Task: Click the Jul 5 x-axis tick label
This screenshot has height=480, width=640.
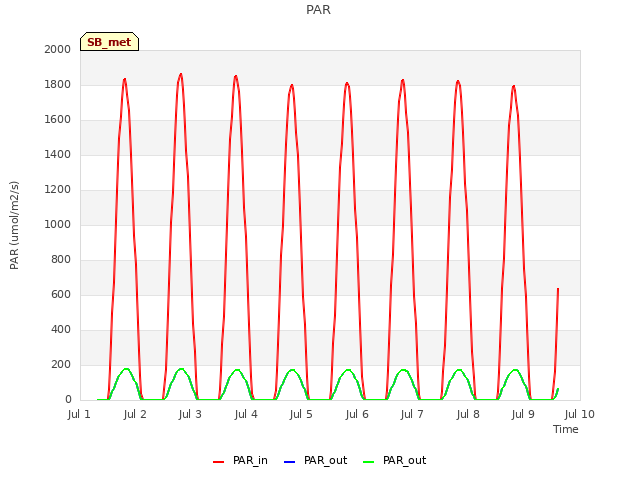Action: 301,414
